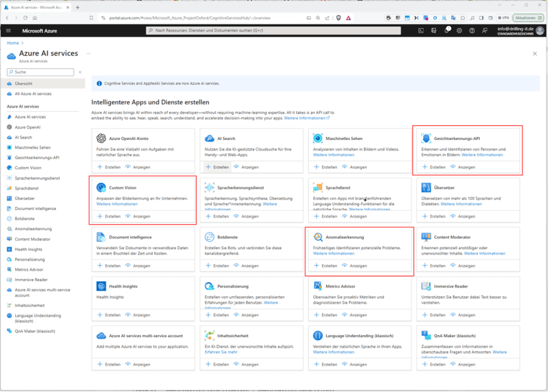Click the VPN indicator in browser toolbar
Viewport: 548px width, 392px height.
tap(504, 18)
